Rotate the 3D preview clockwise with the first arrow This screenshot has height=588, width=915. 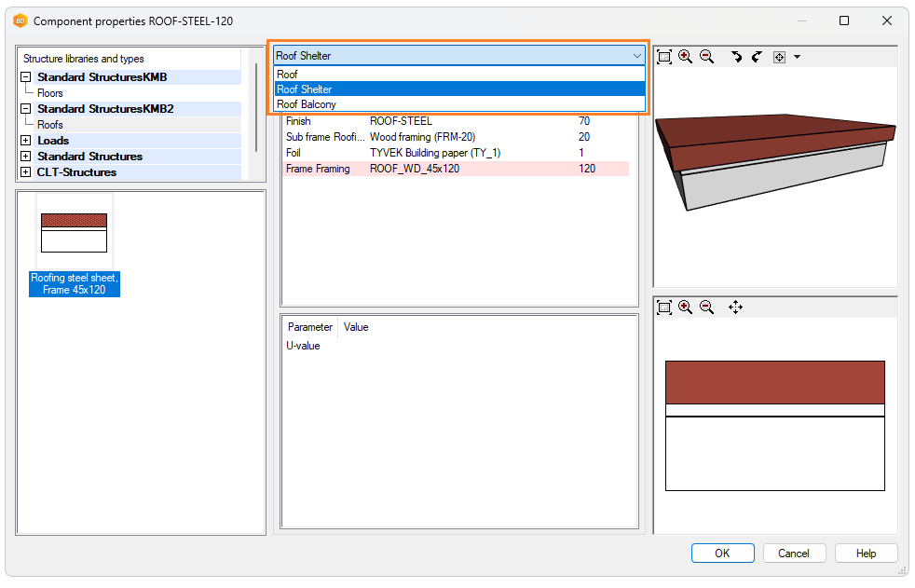(x=736, y=57)
